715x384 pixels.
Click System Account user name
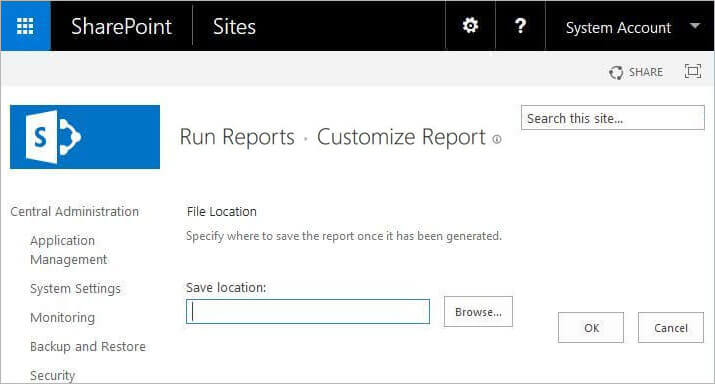pos(618,28)
